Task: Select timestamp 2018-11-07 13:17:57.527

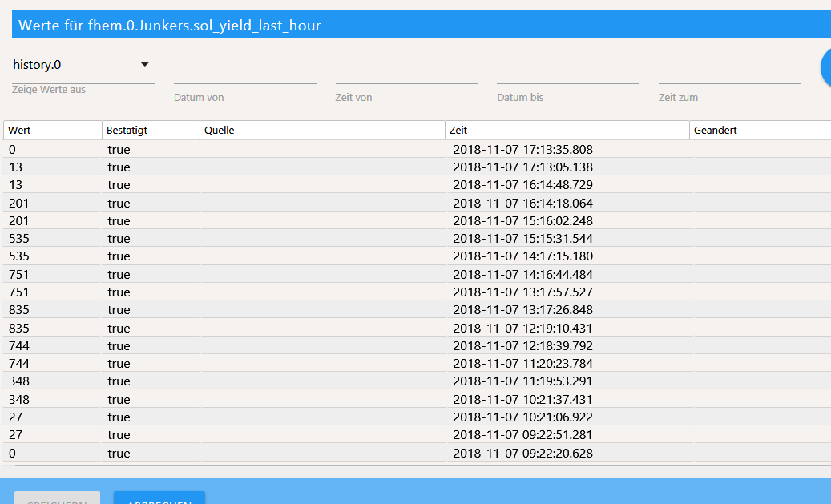Action: pyautogui.click(x=522, y=292)
